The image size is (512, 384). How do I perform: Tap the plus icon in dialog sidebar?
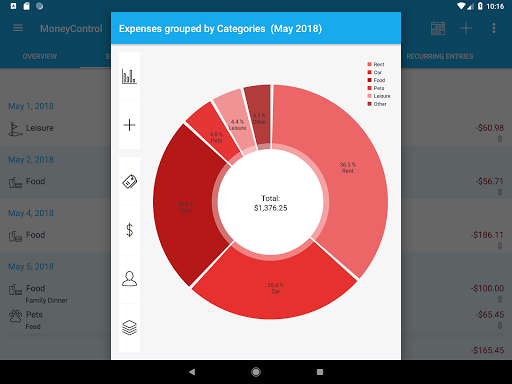click(129, 125)
